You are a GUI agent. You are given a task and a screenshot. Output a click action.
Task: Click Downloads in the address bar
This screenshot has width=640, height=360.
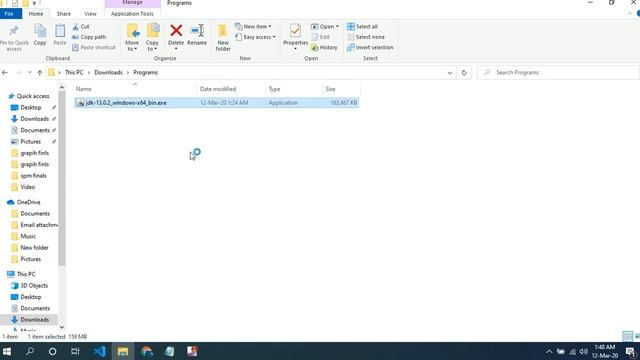(108, 73)
